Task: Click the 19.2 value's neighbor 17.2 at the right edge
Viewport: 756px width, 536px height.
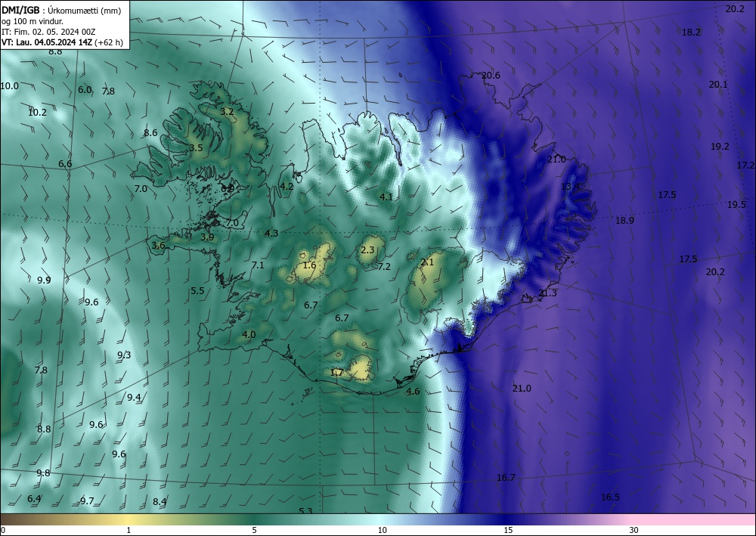Action: pos(745,166)
